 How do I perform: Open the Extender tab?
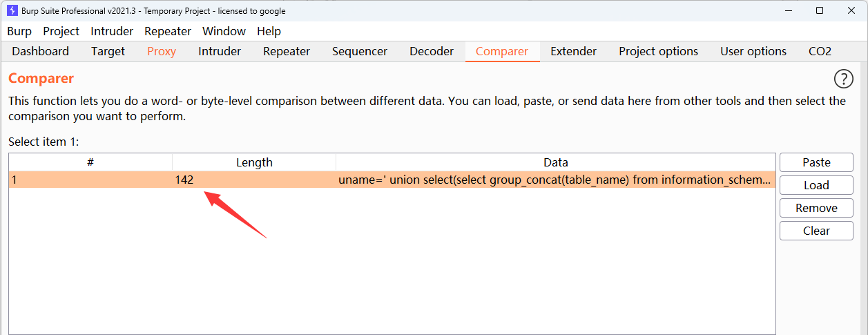pos(573,51)
